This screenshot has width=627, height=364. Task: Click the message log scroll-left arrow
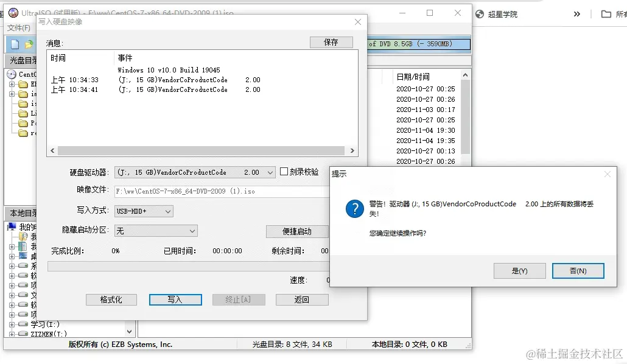[52, 150]
